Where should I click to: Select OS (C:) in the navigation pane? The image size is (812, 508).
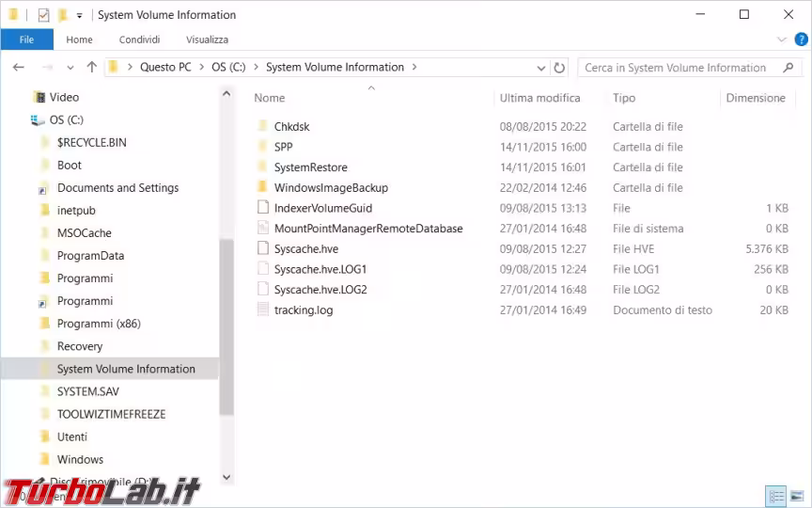point(67,119)
